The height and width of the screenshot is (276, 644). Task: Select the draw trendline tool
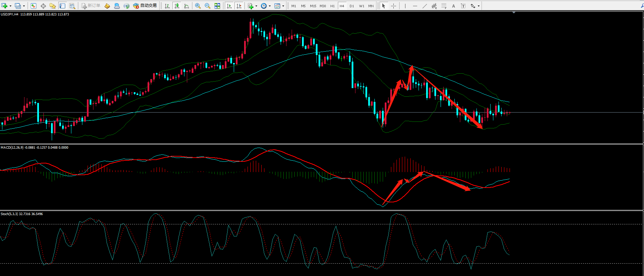point(424,6)
